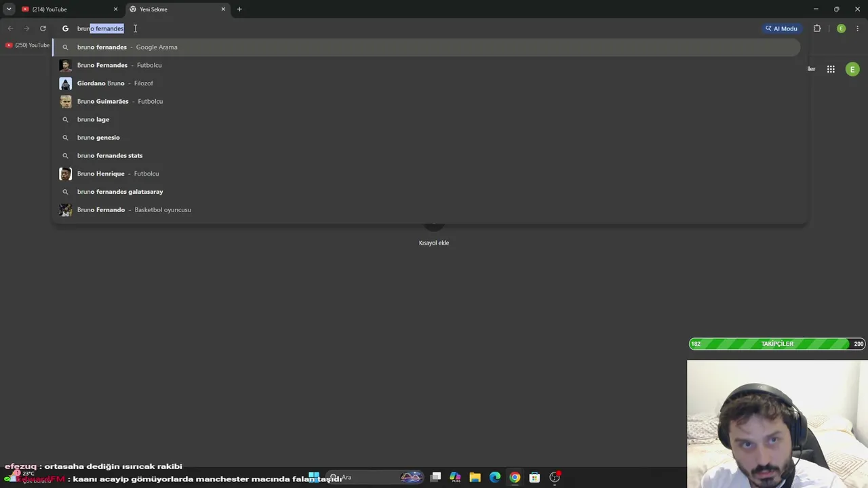This screenshot has height=488, width=868.
Task: Open Microsoft Store from the taskbar
Action: 534,477
